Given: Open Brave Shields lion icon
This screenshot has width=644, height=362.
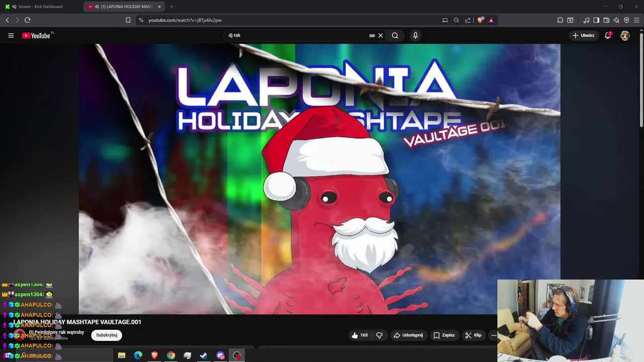Looking at the screenshot, I should point(480,20).
